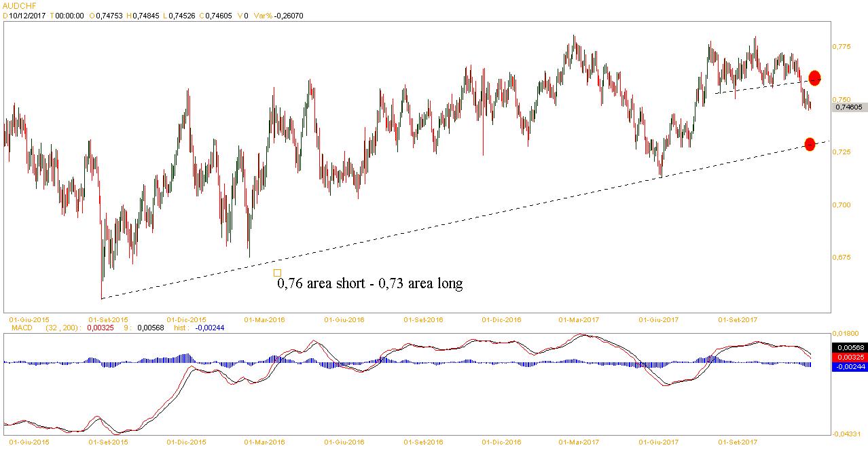The width and height of the screenshot is (868, 454).
Task: Click the red 0,00325 tag on MACD axis
Action: pyautogui.click(x=848, y=357)
